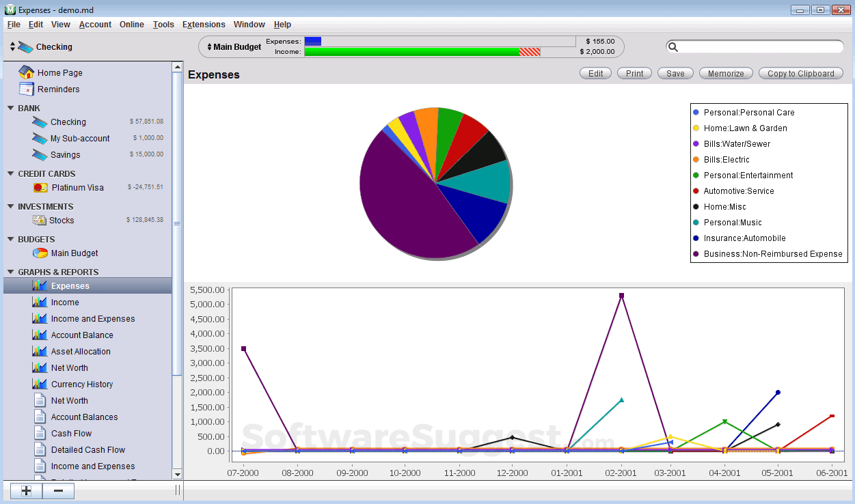Open the Extensions menu
855x504 pixels.
click(x=204, y=25)
